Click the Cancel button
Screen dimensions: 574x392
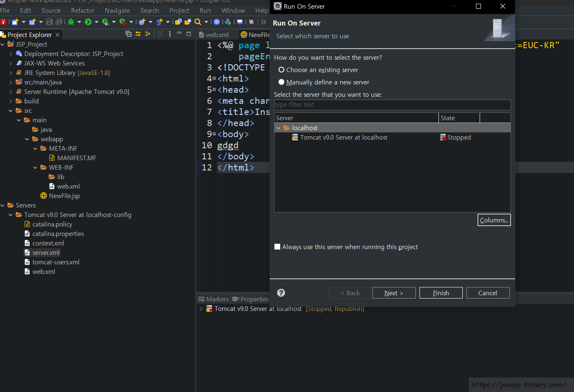coord(488,293)
